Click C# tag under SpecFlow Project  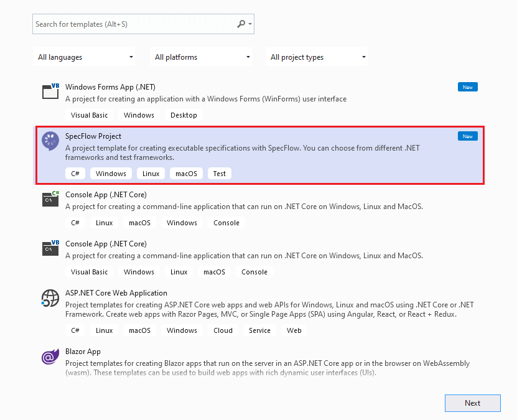[x=75, y=174]
